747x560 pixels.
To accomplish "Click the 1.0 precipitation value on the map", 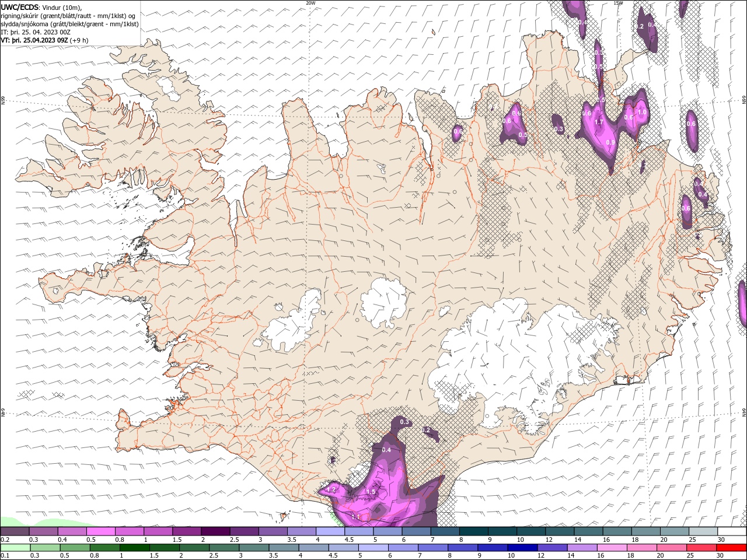I will [643, 112].
